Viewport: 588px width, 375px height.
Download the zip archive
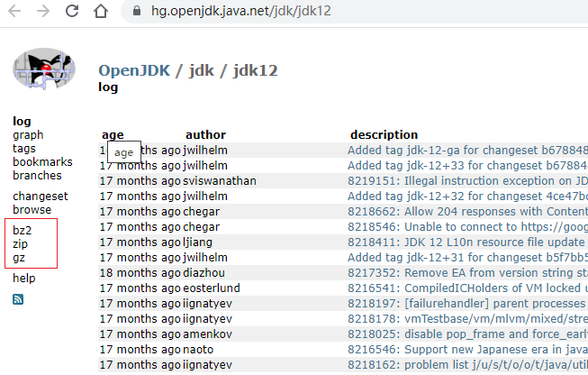pyautogui.click(x=20, y=244)
